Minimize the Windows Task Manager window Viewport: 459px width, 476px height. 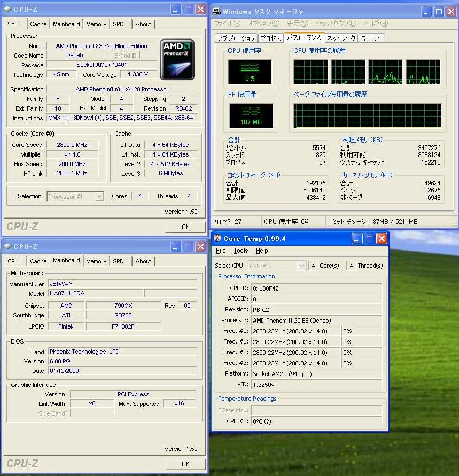pyautogui.click(x=426, y=12)
